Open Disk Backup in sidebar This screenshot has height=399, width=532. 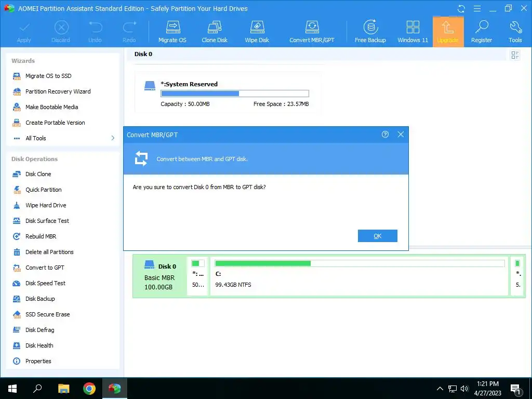(x=40, y=299)
